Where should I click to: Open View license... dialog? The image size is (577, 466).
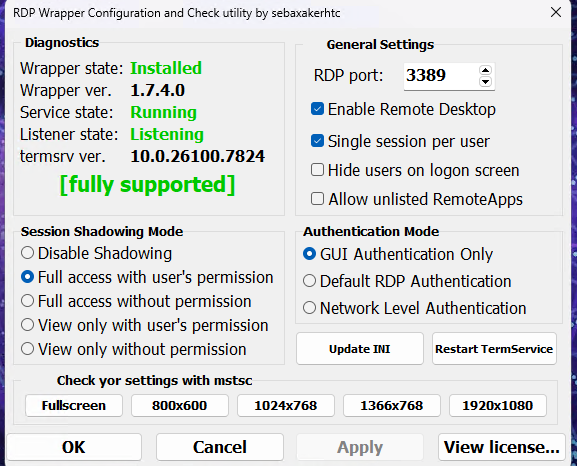click(502, 447)
